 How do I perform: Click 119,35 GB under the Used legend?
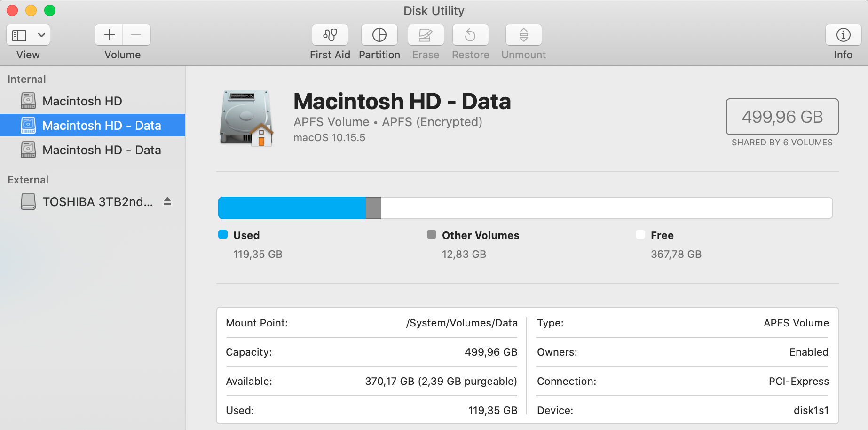coord(258,255)
